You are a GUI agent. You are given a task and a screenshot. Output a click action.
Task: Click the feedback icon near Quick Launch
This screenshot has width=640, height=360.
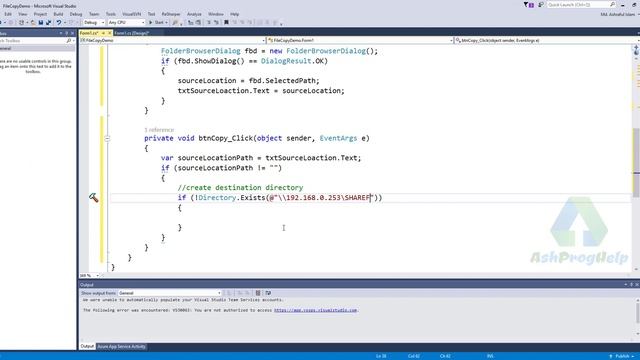[x=541, y=4]
